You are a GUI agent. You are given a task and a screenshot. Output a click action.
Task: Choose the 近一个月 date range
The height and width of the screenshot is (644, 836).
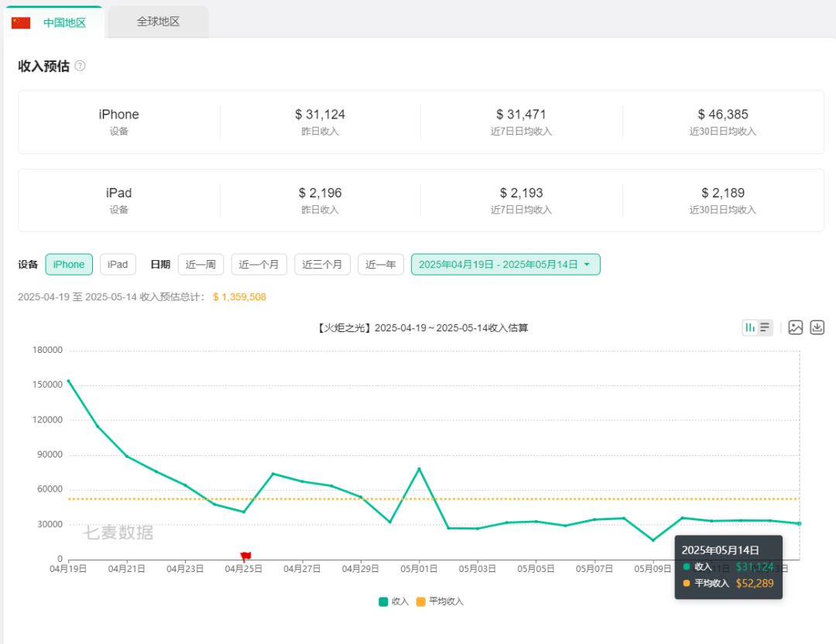259,265
